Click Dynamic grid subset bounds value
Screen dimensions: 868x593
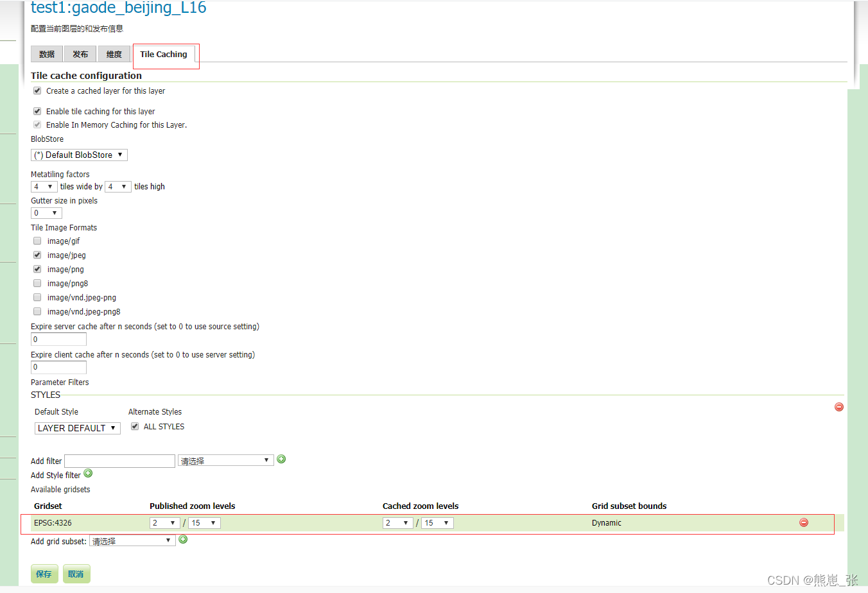click(607, 523)
